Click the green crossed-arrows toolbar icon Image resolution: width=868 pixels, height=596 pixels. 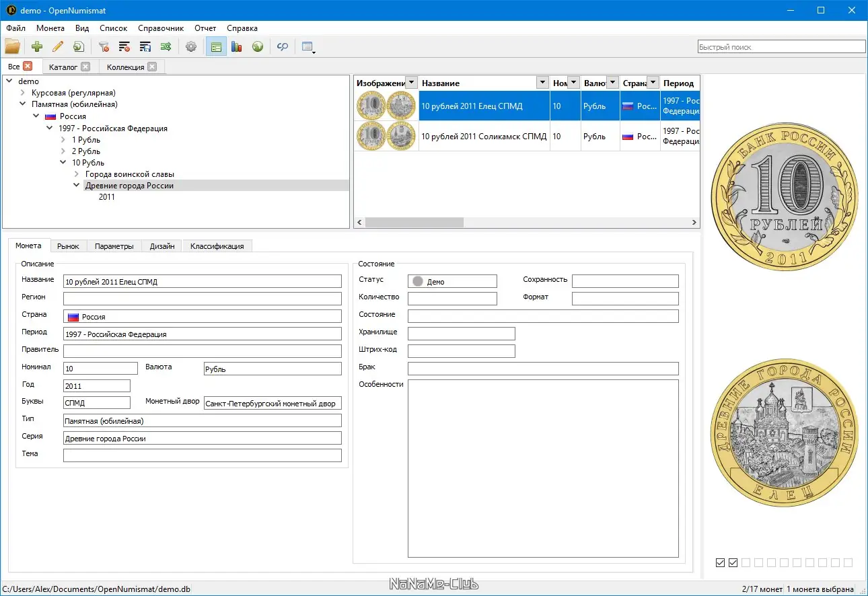point(166,47)
